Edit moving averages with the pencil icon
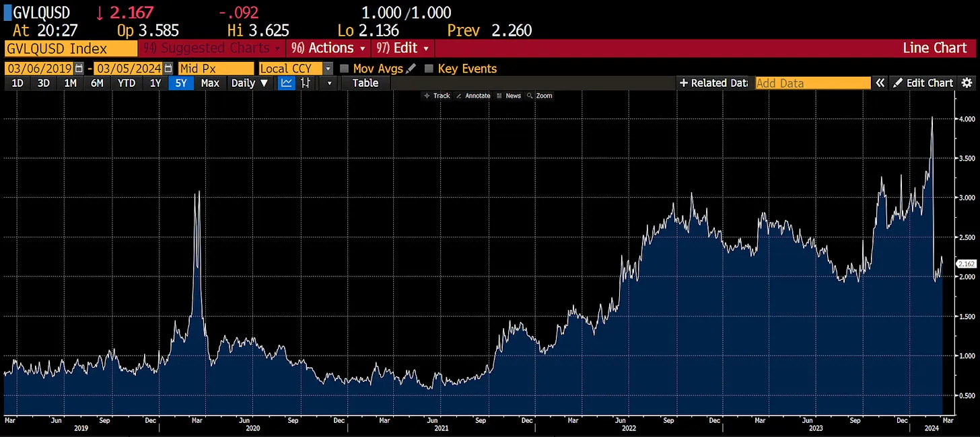Image resolution: width=980 pixels, height=437 pixels. coord(411,69)
